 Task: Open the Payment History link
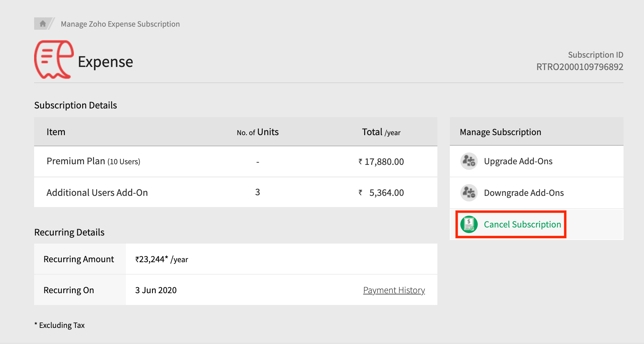pyautogui.click(x=394, y=290)
